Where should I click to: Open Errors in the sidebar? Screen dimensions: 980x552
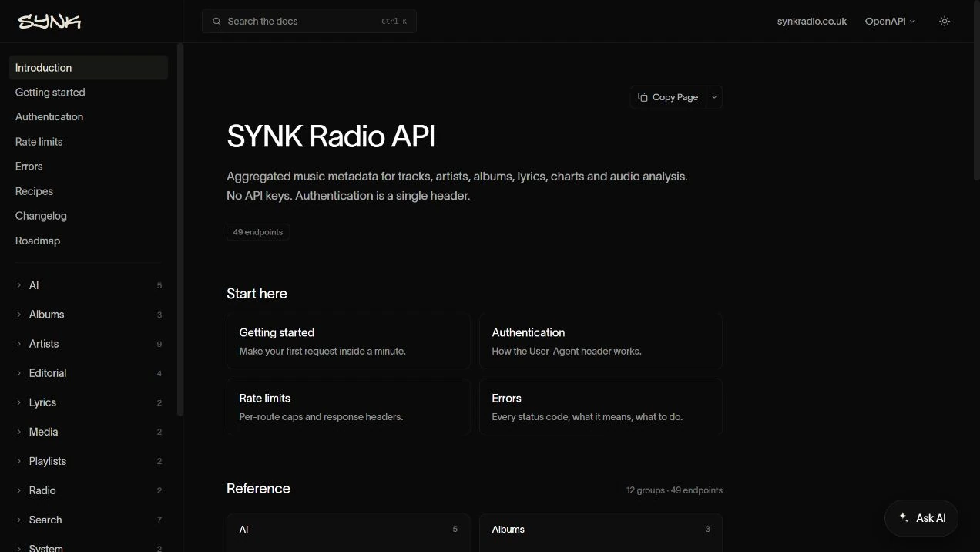(89, 167)
